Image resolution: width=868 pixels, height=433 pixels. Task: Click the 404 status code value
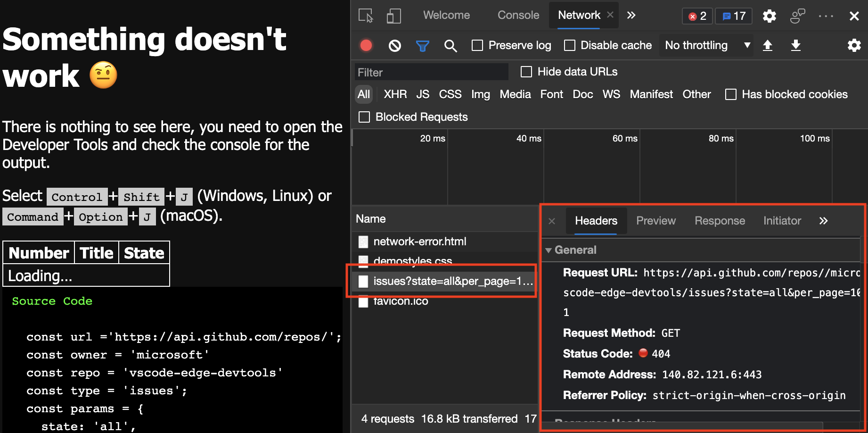[661, 354]
